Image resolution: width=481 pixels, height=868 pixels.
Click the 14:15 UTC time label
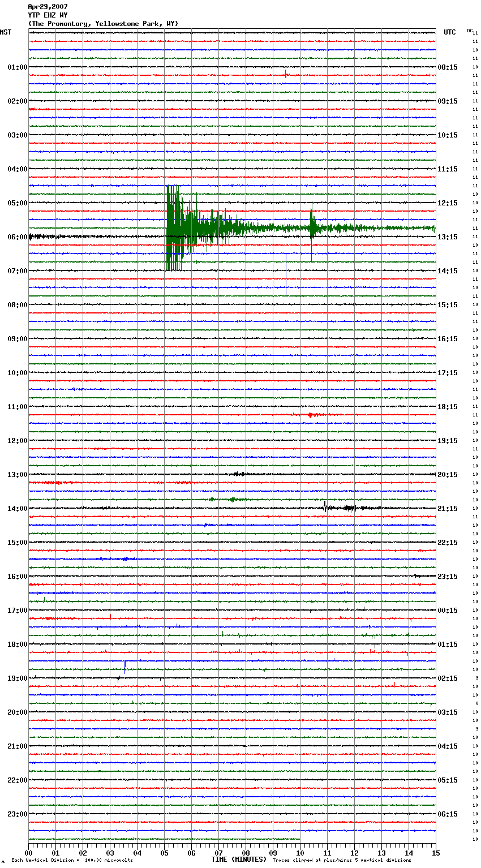pyautogui.click(x=448, y=271)
